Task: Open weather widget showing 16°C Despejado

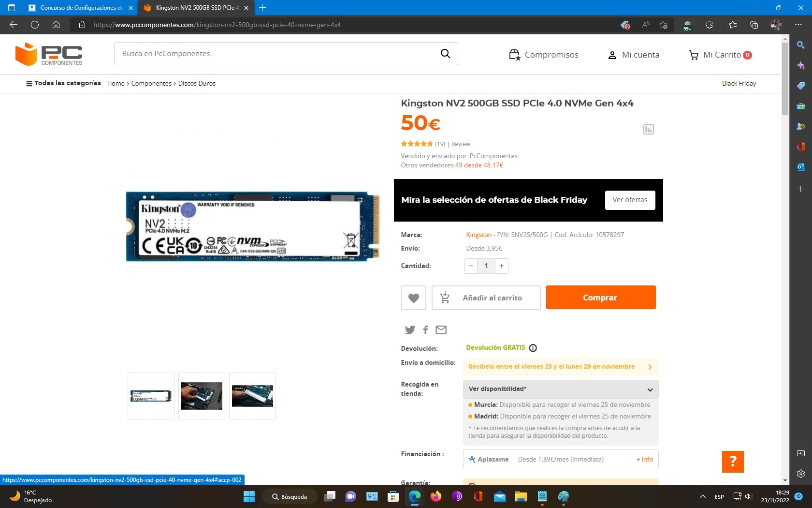Action: point(31,496)
